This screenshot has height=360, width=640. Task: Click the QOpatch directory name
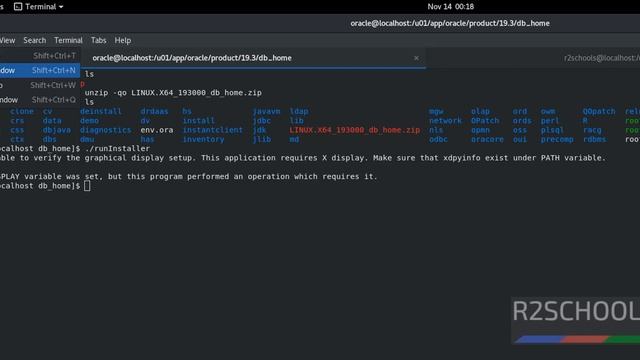(599, 111)
